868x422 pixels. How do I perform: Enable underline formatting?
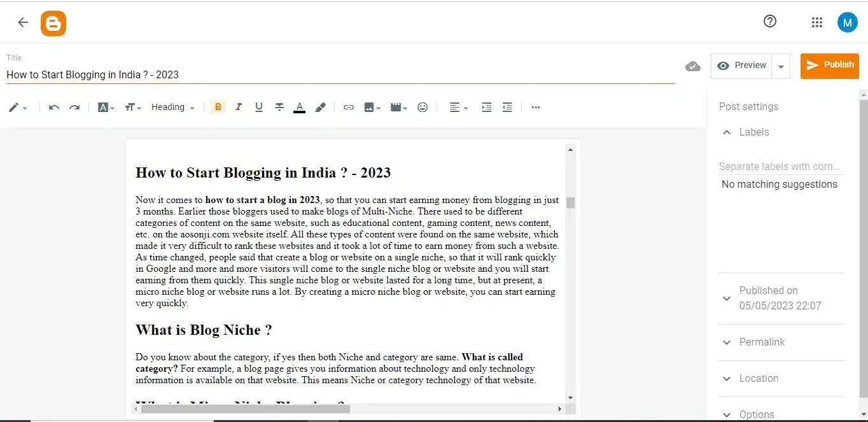point(258,107)
